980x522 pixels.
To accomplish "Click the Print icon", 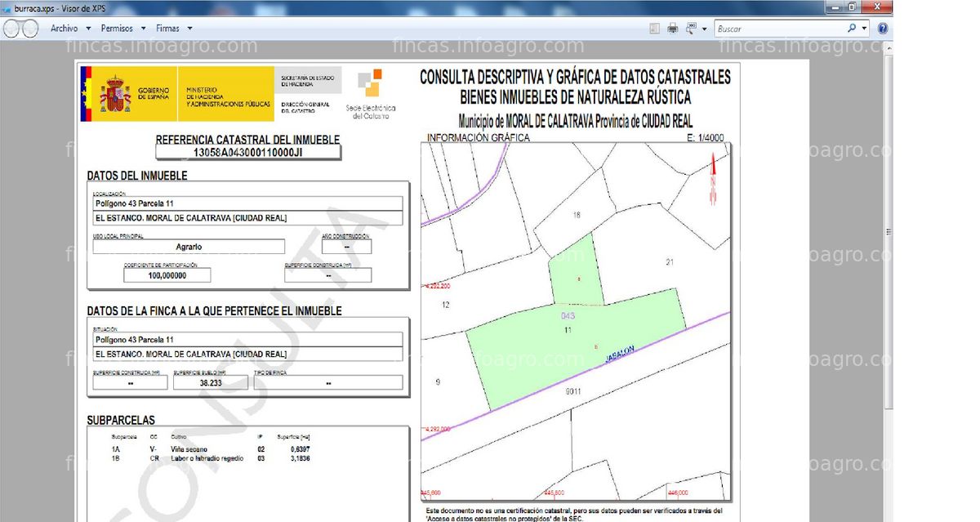I will pos(673,29).
